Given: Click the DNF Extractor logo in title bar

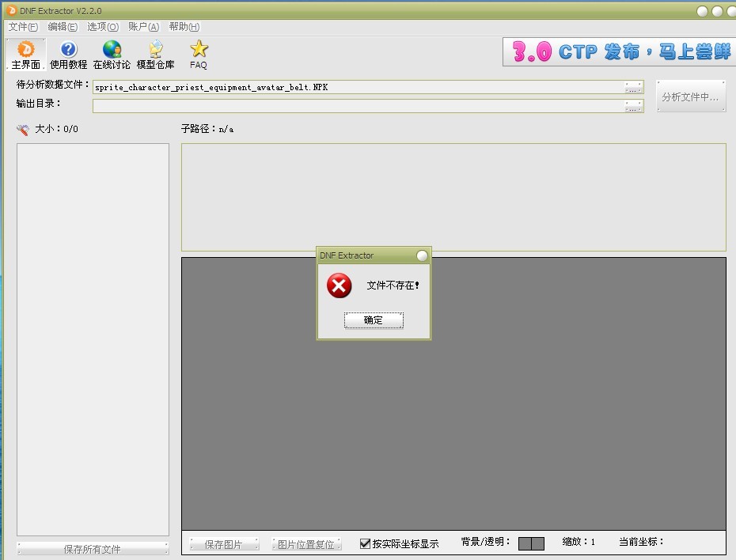Looking at the screenshot, I should pyautogui.click(x=12, y=10).
